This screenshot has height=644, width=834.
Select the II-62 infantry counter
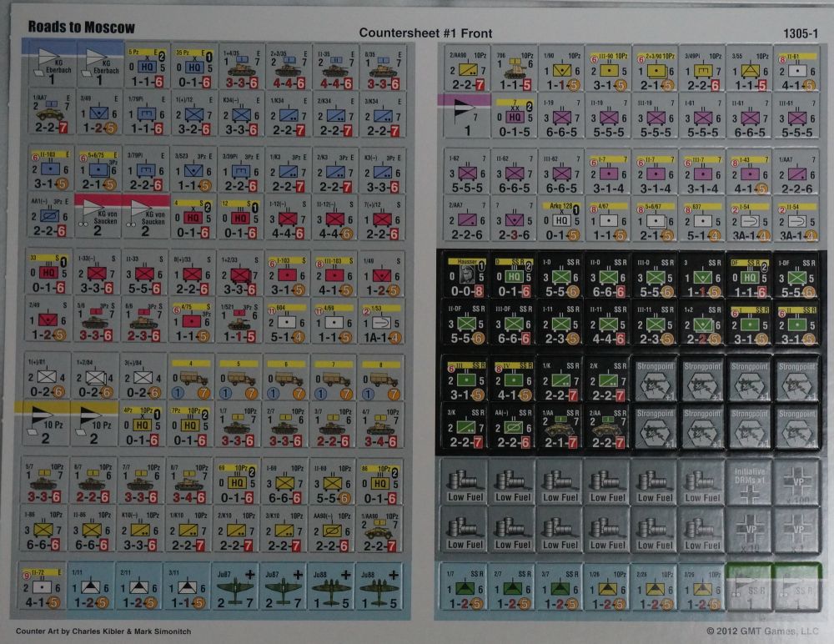pos(515,172)
